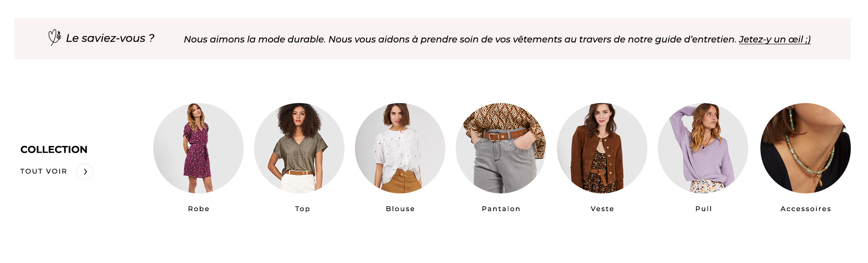
Task: Click the chevron arrow next to TOUT VOIR
Action: 85,172
